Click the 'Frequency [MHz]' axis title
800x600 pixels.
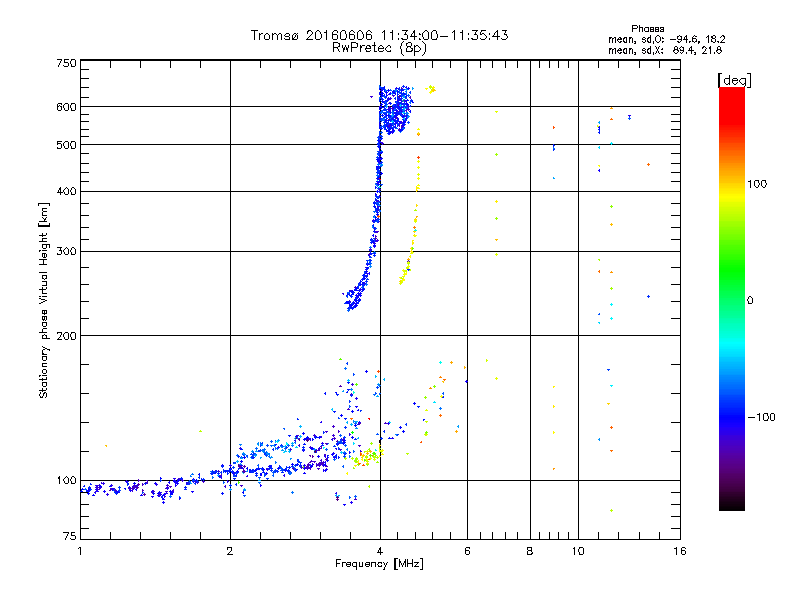[379, 564]
